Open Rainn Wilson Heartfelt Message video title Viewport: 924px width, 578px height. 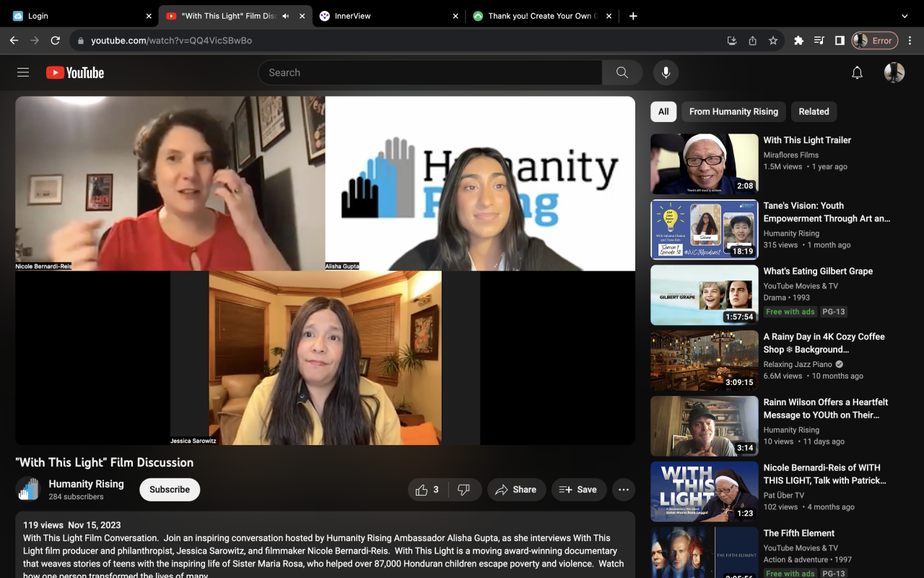pos(826,408)
